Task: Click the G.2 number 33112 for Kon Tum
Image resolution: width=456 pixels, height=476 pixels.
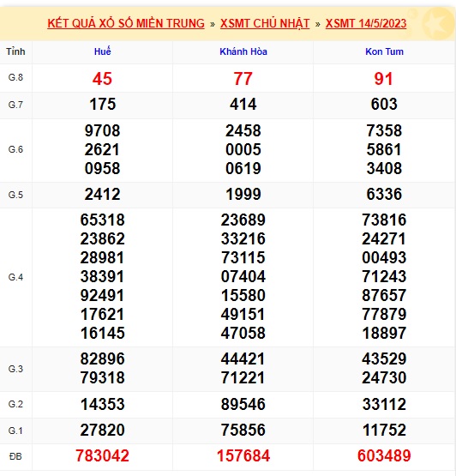Action: point(384,404)
